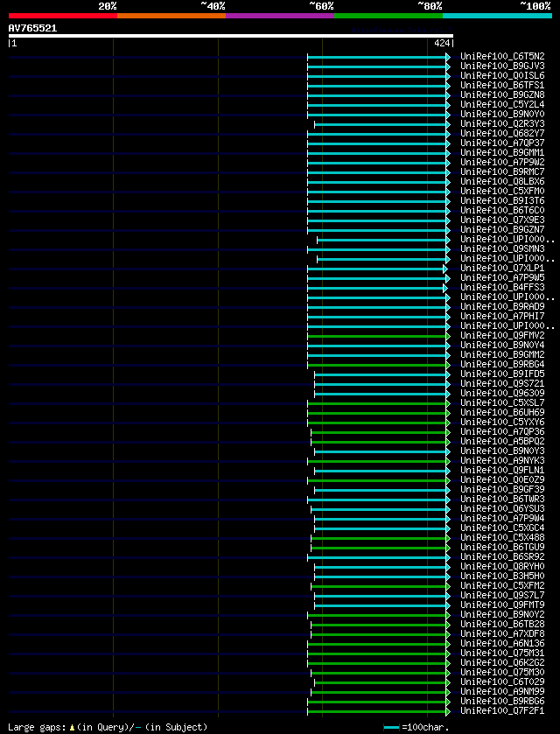
Task: Click the alignment bar for UniRef100_B9IFD5
Action: (x=381, y=374)
